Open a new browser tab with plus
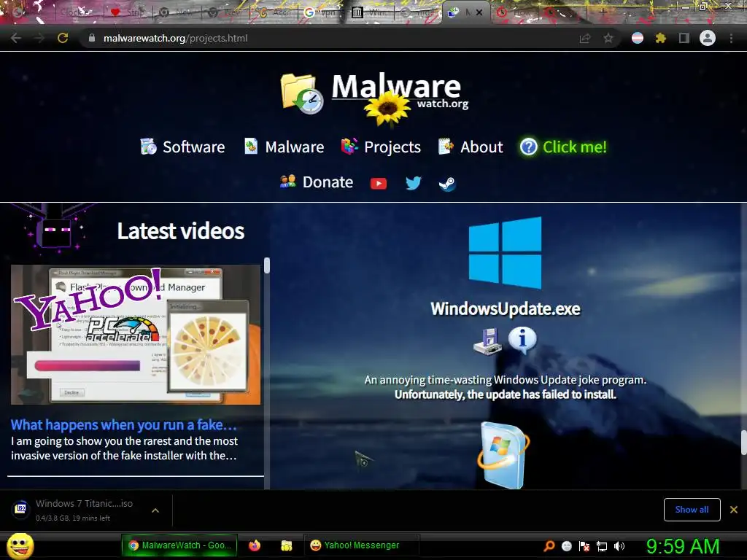This screenshot has height=560, width=747. tap(603, 12)
